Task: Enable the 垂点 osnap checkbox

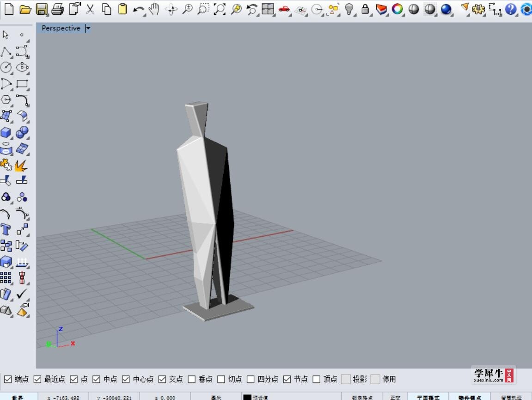Action: click(192, 379)
